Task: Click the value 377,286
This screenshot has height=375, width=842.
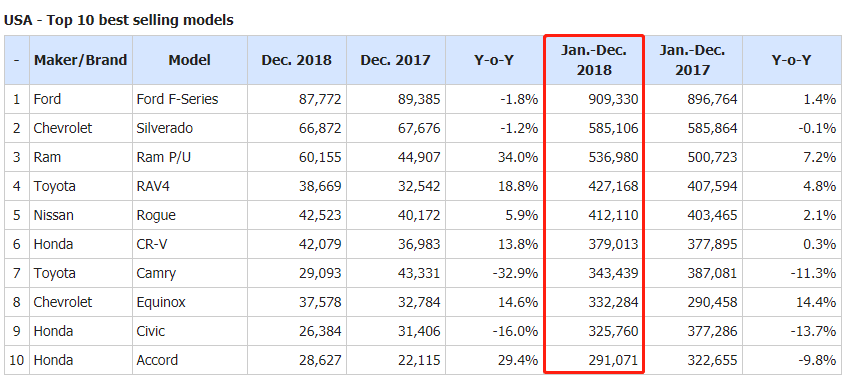Action: (x=712, y=331)
